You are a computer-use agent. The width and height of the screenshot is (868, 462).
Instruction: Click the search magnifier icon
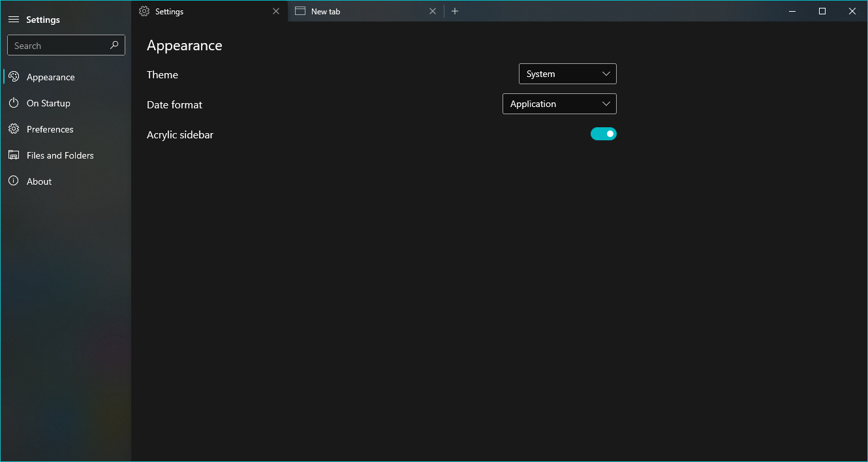click(116, 44)
